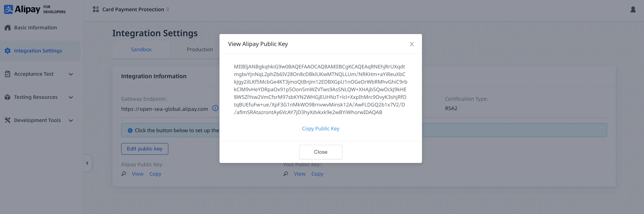Expand the Testing Resources menu chevron
644x214 pixels.
[71, 97]
